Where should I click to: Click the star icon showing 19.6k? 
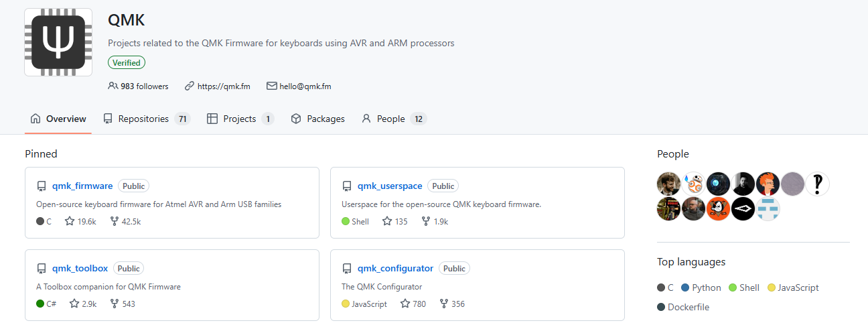click(x=70, y=221)
